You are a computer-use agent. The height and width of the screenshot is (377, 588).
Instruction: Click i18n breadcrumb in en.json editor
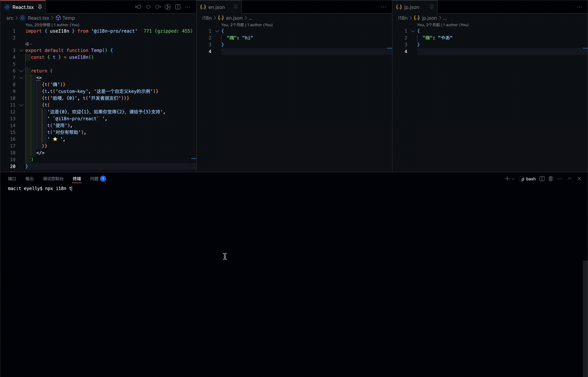pyautogui.click(x=207, y=18)
